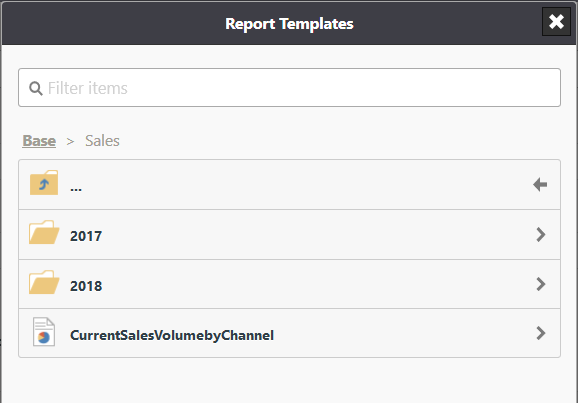The height and width of the screenshot is (403, 578).
Task: Expand 2018 using its chevron
Action: [x=541, y=284]
